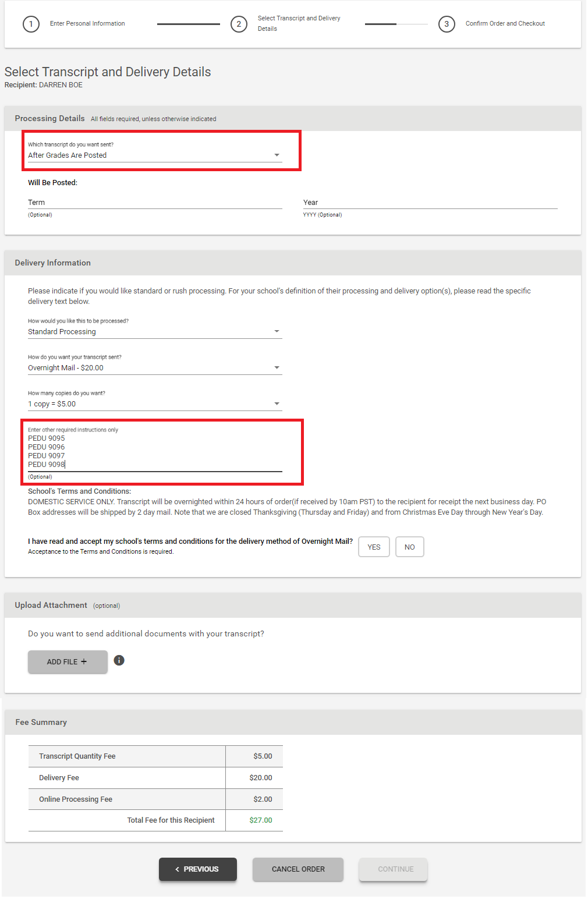Viewport: 588px width, 899px height.
Task: Click the Year input field
Action: tap(430, 202)
